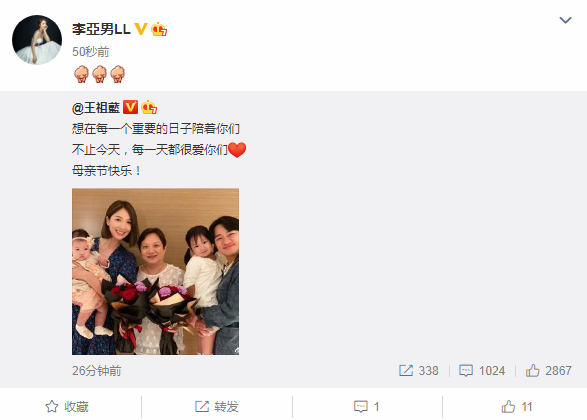Click crown badge next to 王祖藍
The width and height of the screenshot is (587, 420).
click(x=149, y=107)
